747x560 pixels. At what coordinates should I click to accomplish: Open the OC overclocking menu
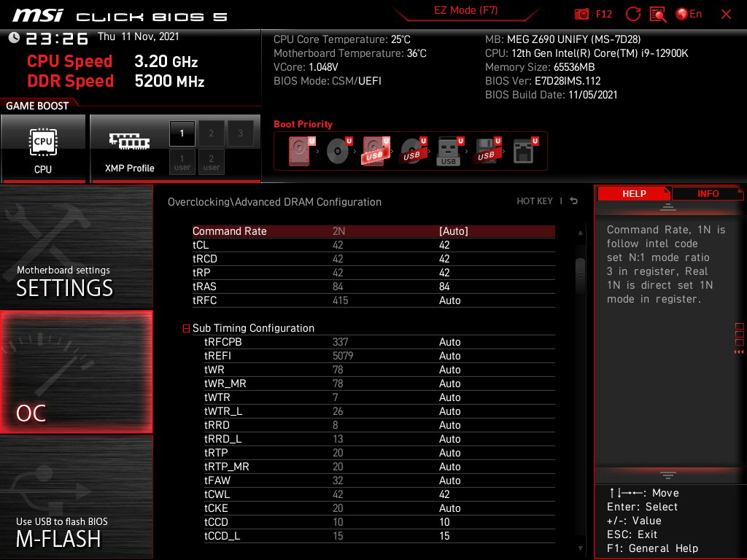pyautogui.click(x=76, y=372)
